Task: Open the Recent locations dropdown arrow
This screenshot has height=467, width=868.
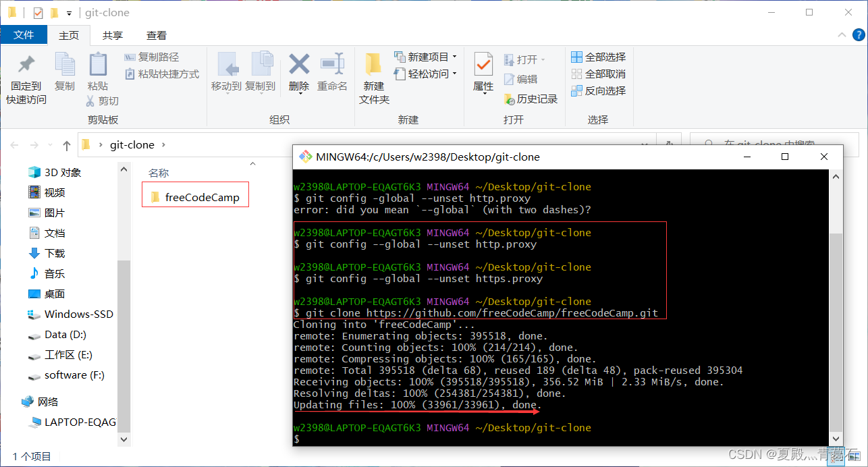Action: (51, 145)
